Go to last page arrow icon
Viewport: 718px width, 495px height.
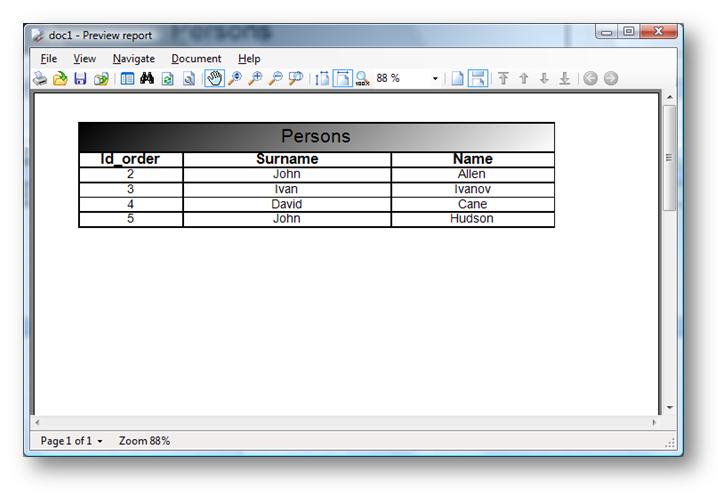[x=565, y=79]
